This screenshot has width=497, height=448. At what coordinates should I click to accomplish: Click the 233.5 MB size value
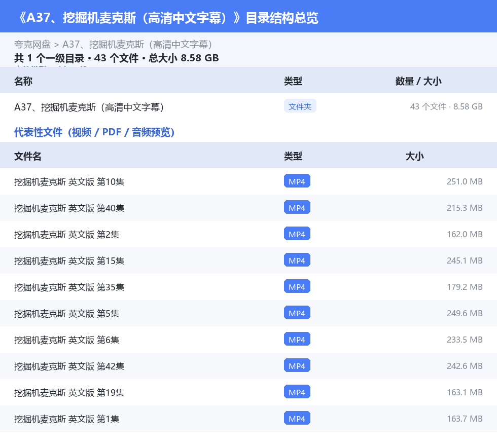tap(465, 340)
